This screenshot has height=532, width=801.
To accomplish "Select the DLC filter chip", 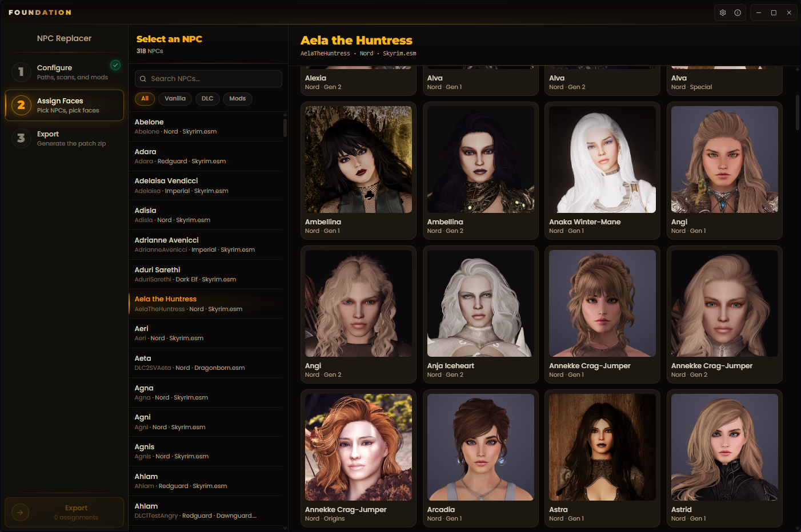I will [x=207, y=99].
